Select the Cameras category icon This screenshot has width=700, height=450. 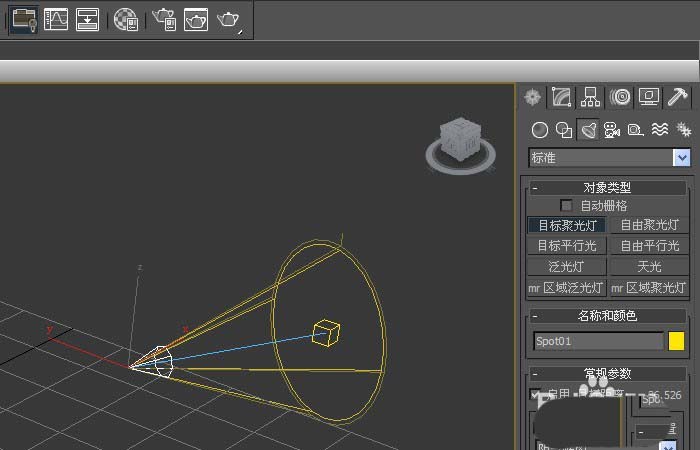(x=612, y=130)
